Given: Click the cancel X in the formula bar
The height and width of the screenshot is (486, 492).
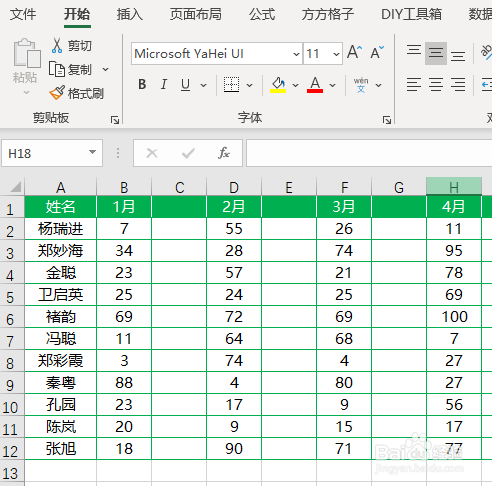Looking at the screenshot, I should [x=152, y=153].
